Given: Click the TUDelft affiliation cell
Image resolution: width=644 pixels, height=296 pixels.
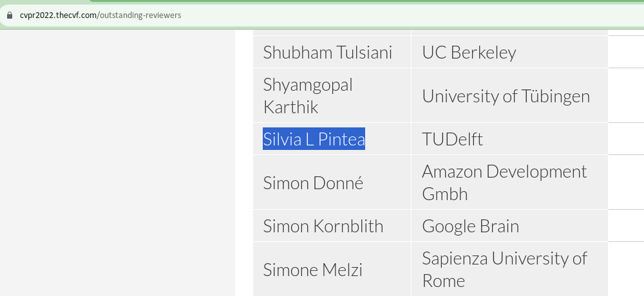Looking at the screenshot, I should point(509,139).
